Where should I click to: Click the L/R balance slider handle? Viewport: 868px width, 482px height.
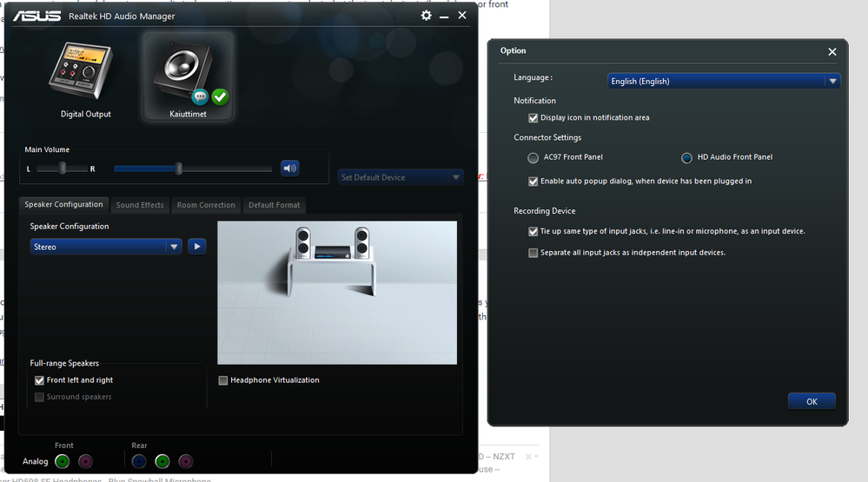click(x=63, y=168)
